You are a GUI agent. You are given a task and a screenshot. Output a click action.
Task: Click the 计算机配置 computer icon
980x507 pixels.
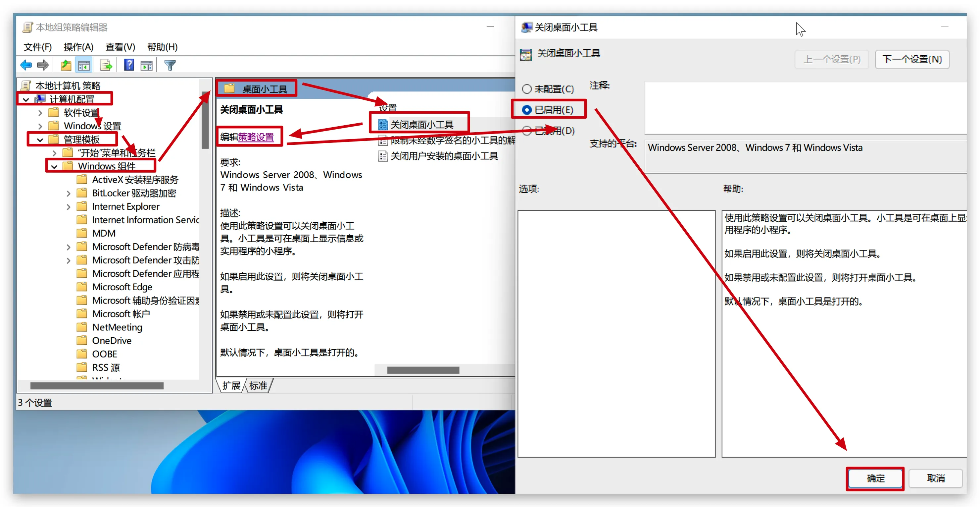coord(40,99)
